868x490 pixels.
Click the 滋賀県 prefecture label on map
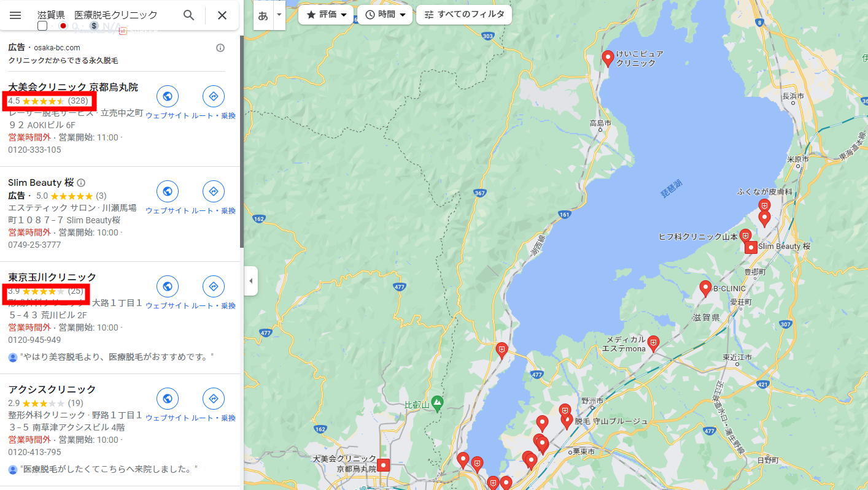[706, 318]
